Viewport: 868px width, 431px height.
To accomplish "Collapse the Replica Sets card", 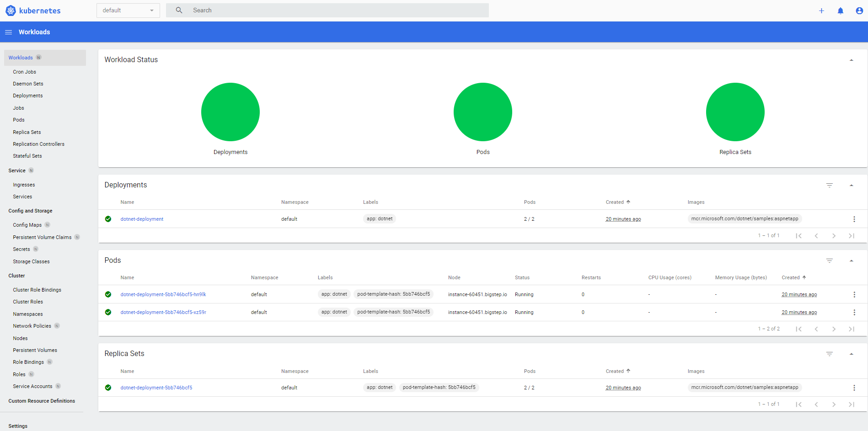I will [x=851, y=354].
